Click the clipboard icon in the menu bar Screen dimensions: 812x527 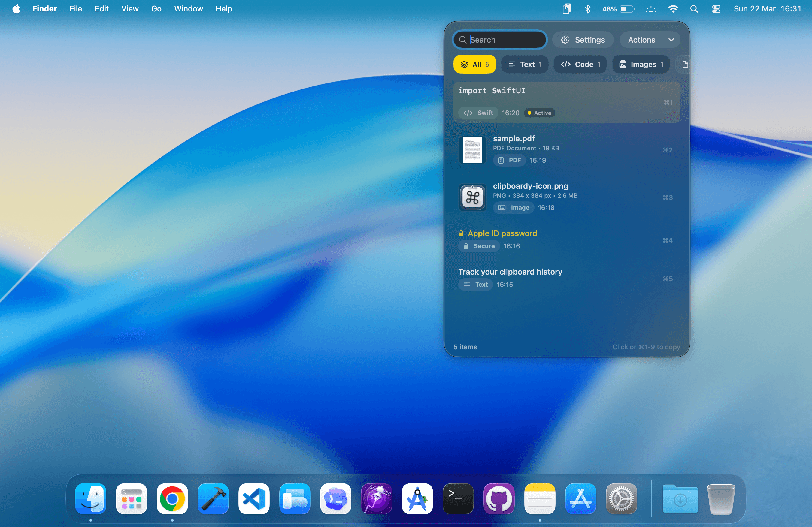tap(567, 9)
